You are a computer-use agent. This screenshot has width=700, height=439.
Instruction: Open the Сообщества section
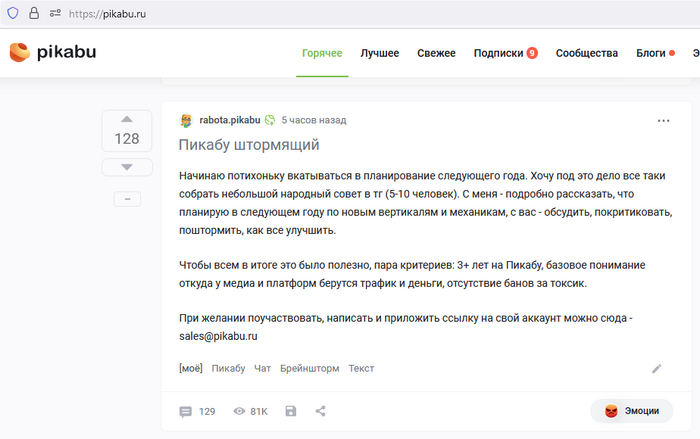[587, 53]
